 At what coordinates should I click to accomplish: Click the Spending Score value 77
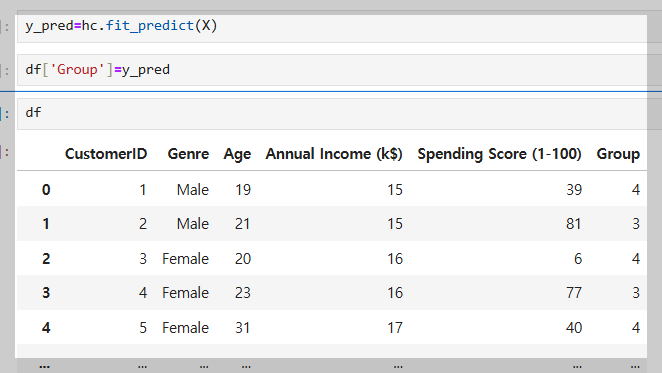pos(574,293)
